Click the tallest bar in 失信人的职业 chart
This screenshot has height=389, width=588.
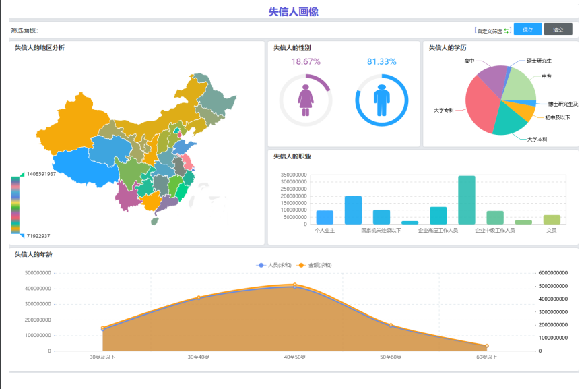tap(467, 200)
